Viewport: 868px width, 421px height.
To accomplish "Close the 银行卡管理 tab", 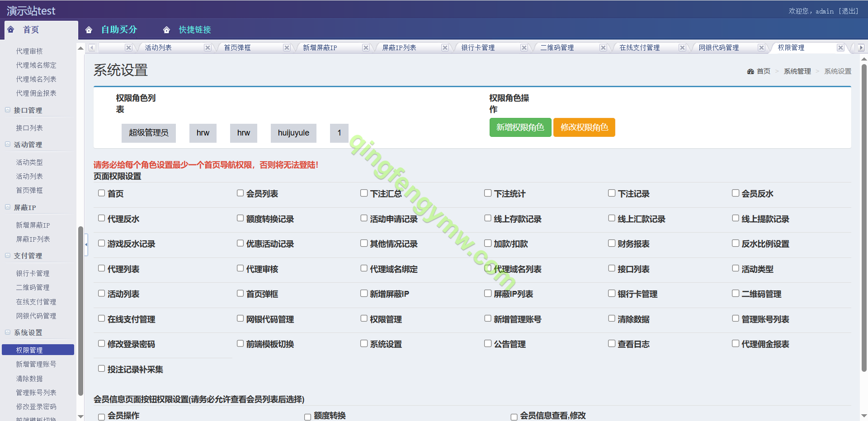I will (x=524, y=47).
